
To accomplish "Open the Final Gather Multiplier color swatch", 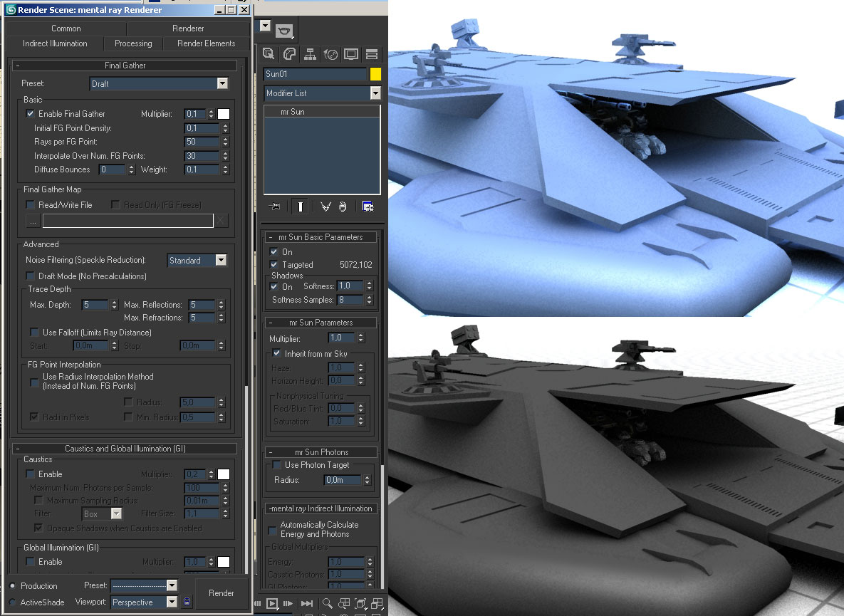I will point(224,113).
